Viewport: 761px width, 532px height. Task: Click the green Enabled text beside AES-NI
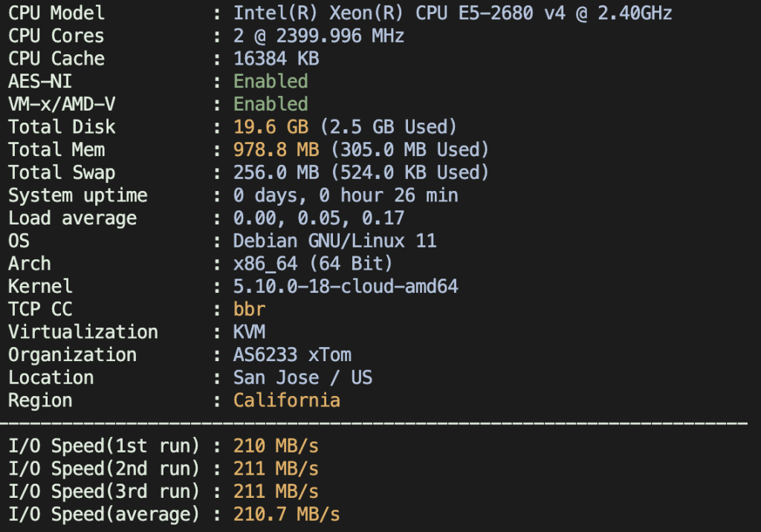271,82
